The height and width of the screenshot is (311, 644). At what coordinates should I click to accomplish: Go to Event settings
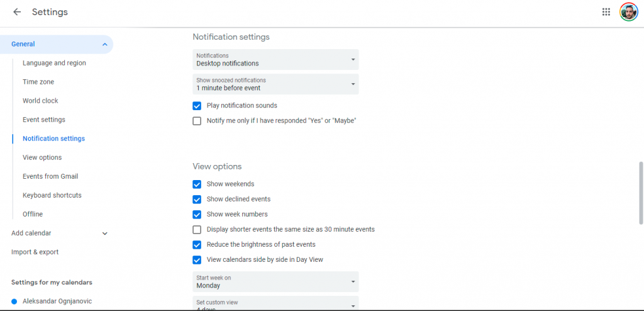click(44, 120)
